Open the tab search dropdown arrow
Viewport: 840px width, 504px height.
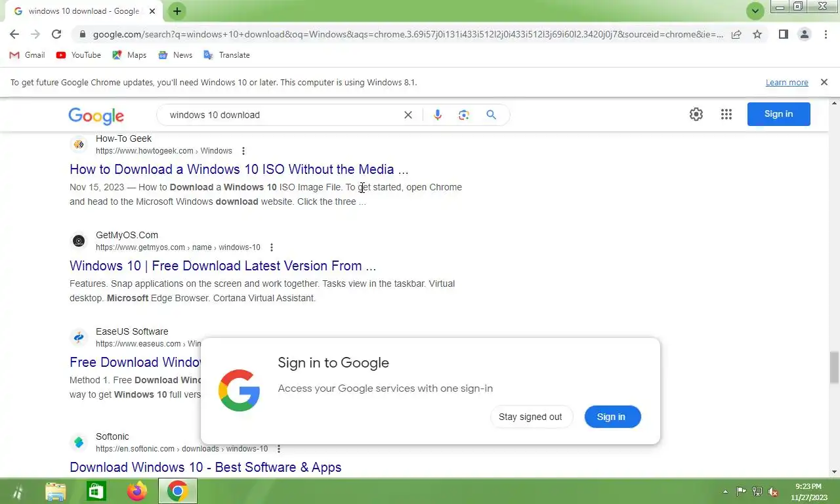tap(755, 11)
